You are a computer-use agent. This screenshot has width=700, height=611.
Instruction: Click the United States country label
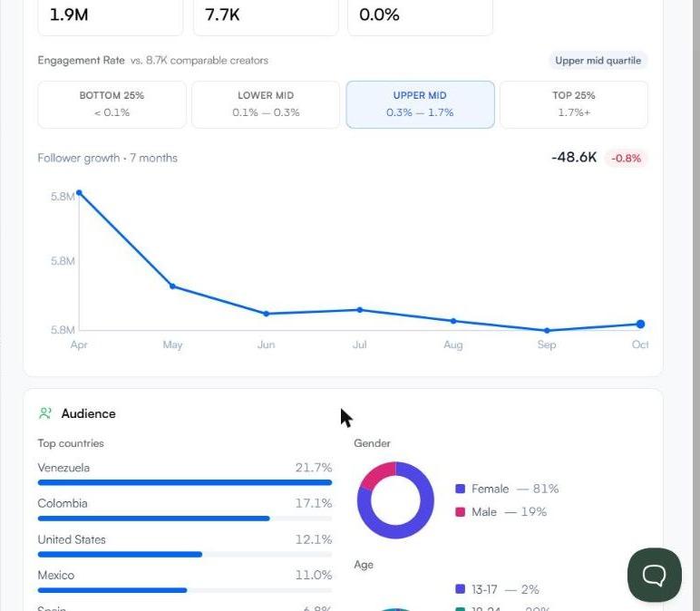click(x=72, y=539)
